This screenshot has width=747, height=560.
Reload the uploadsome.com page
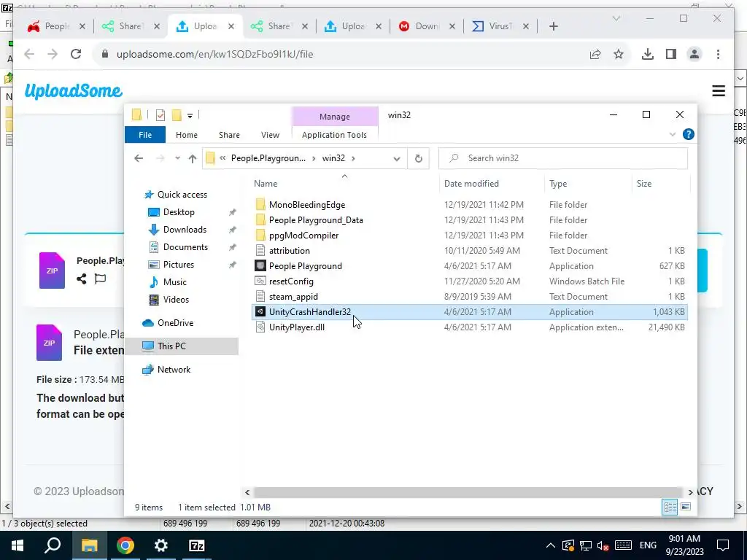click(x=76, y=54)
